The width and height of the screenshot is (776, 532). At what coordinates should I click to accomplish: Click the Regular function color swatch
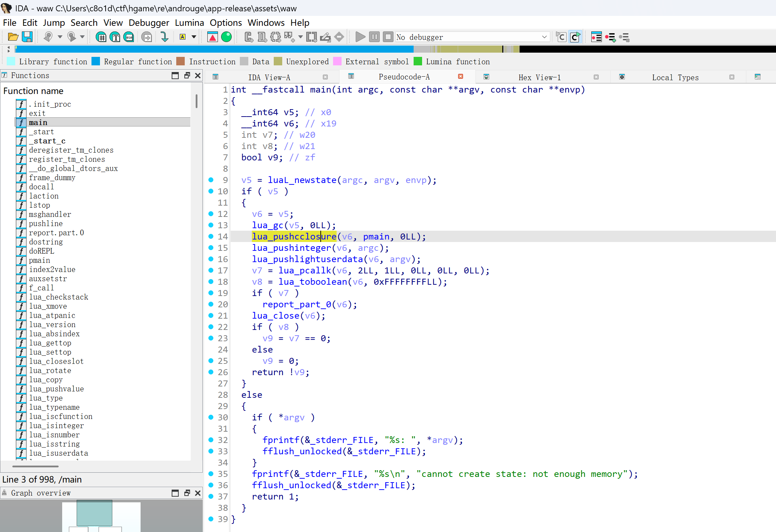tap(96, 61)
